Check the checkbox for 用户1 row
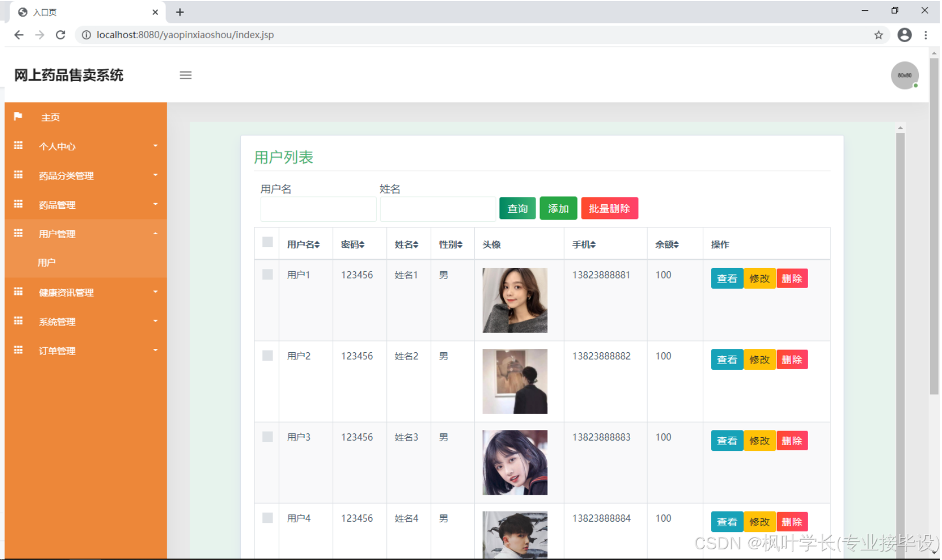Image resolution: width=942 pixels, height=560 pixels. pyautogui.click(x=267, y=274)
